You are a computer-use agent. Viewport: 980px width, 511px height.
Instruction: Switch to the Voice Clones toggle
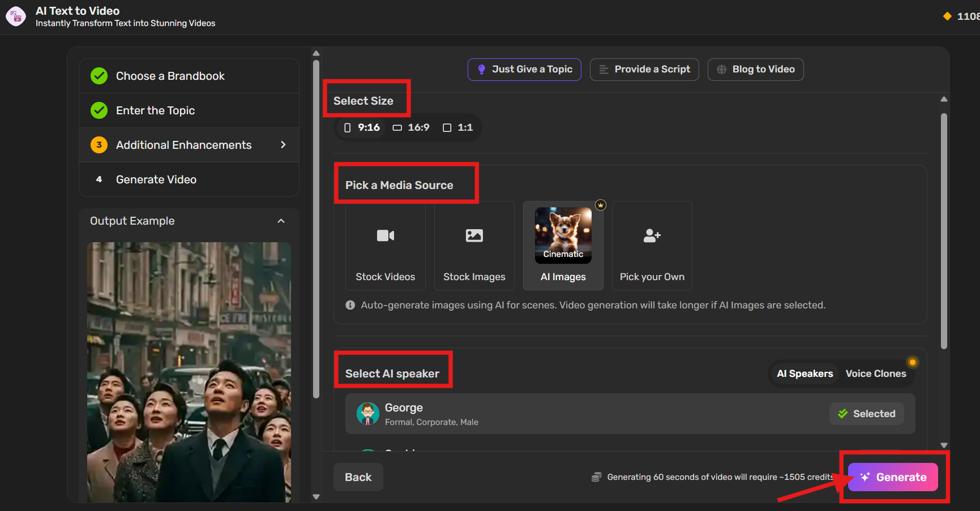tap(875, 373)
